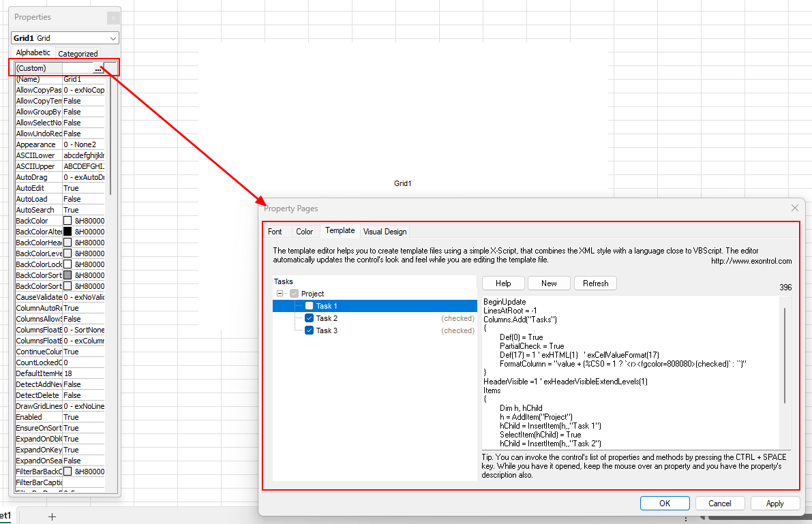Screen dimensions: 812x524
Task: Collapse the Project tree node
Action: click(280, 294)
